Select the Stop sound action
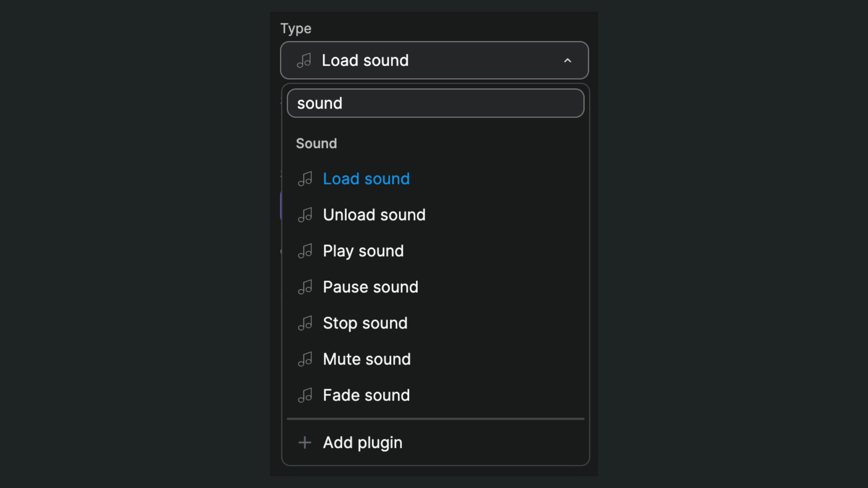This screenshot has height=488, width=868. point(365,323)
